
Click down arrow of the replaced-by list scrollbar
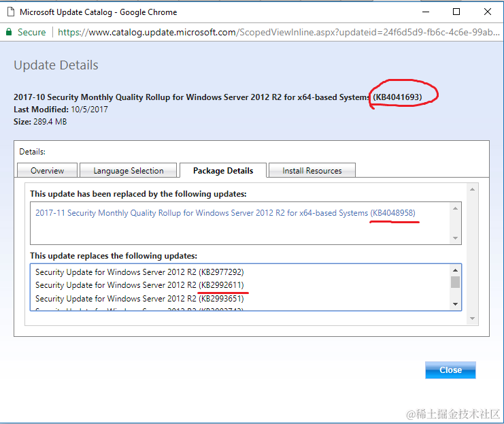pyautogui.click(x=455, y=238)
